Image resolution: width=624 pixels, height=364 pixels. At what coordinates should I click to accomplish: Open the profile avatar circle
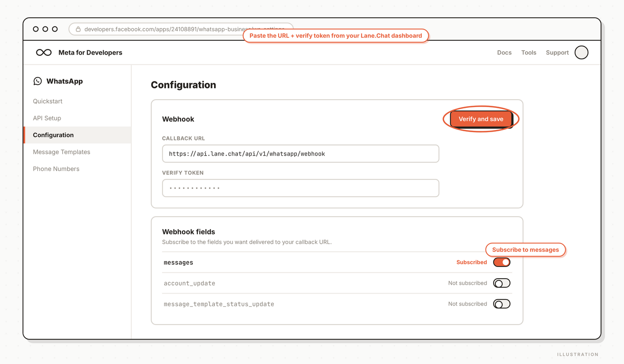581,52
